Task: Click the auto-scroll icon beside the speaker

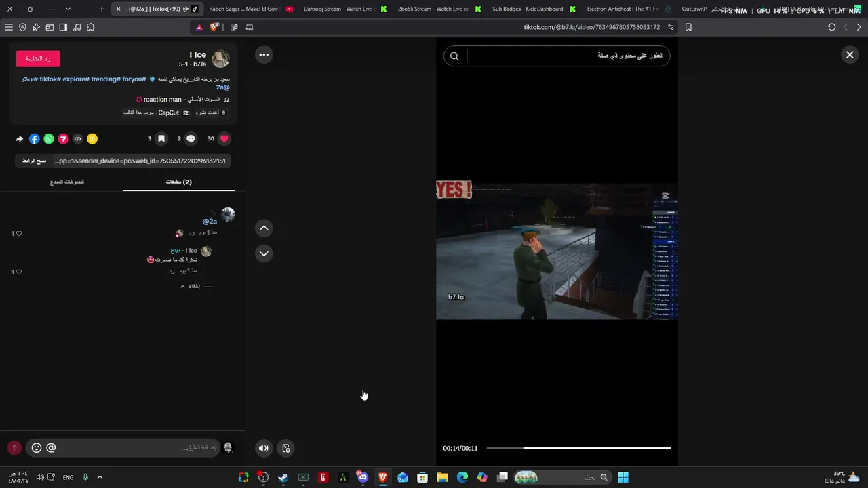Action: [286, 448]
